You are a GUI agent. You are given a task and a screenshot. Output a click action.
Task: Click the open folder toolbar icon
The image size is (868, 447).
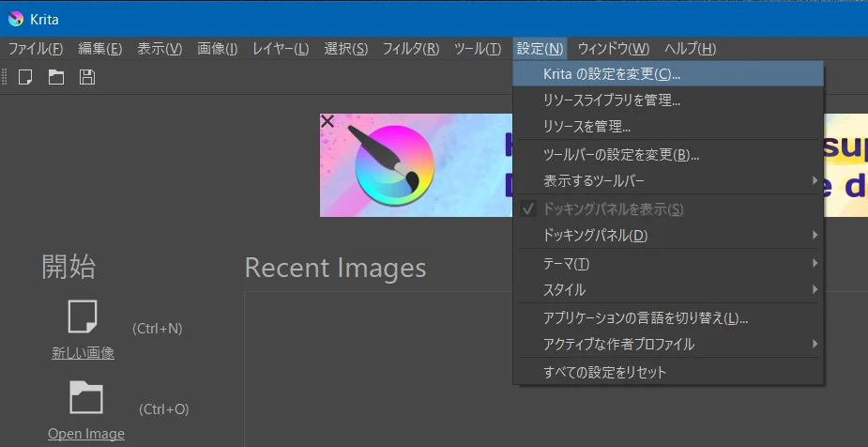tap(56, 77)
